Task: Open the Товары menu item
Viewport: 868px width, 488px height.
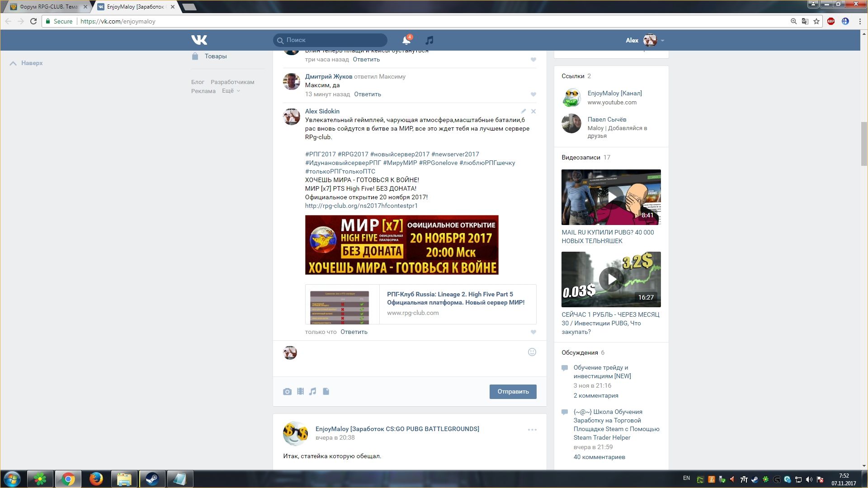Action: coord(215,56)
